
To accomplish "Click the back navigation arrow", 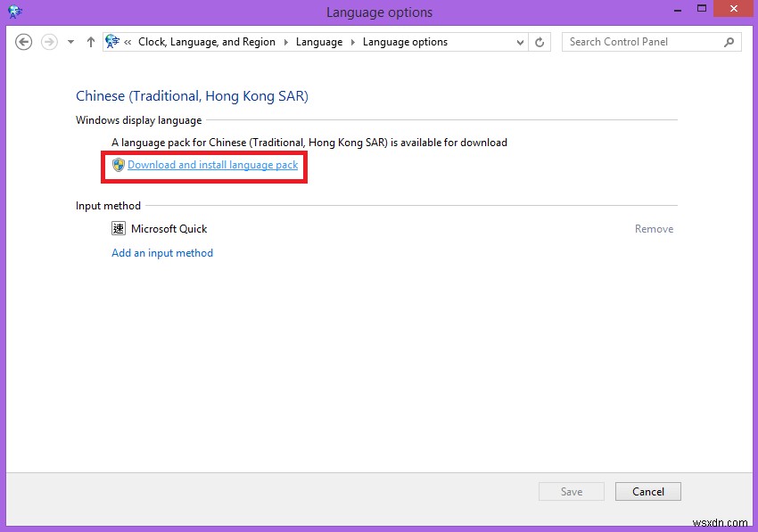I will [x=24, y=42].
